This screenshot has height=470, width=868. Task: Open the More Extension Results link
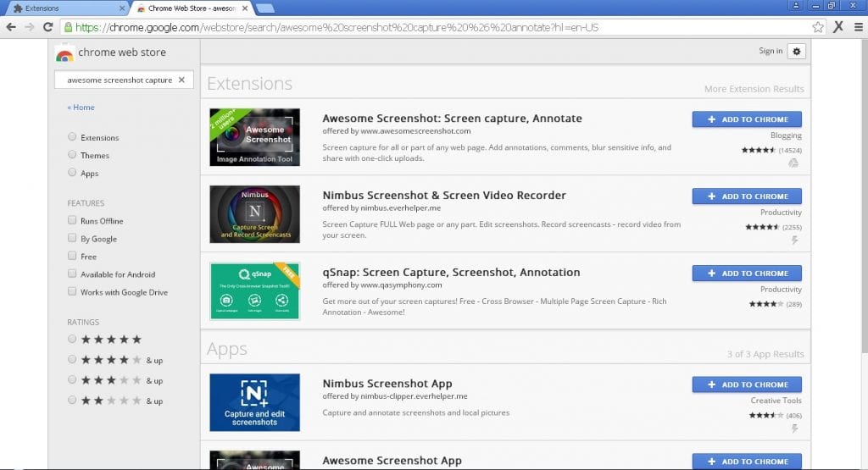(x=754, y=89)
